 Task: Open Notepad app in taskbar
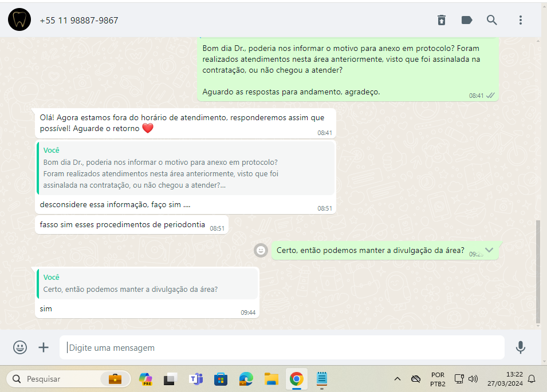[x=322, y=379]
